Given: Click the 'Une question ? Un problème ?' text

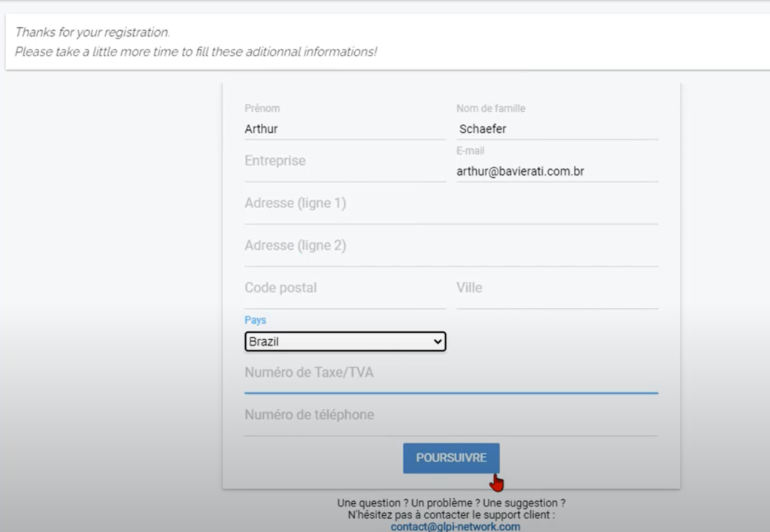Looking at the screenshot, I should (x=451, y=503).
